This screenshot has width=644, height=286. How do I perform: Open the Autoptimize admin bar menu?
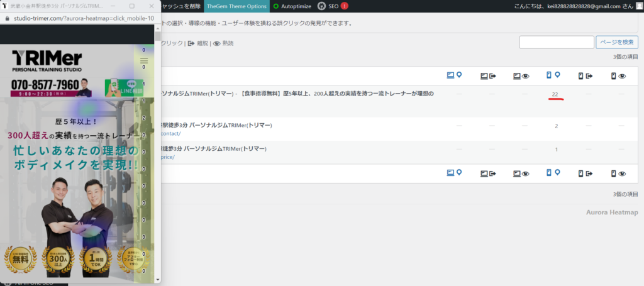(x=292, y=6)
